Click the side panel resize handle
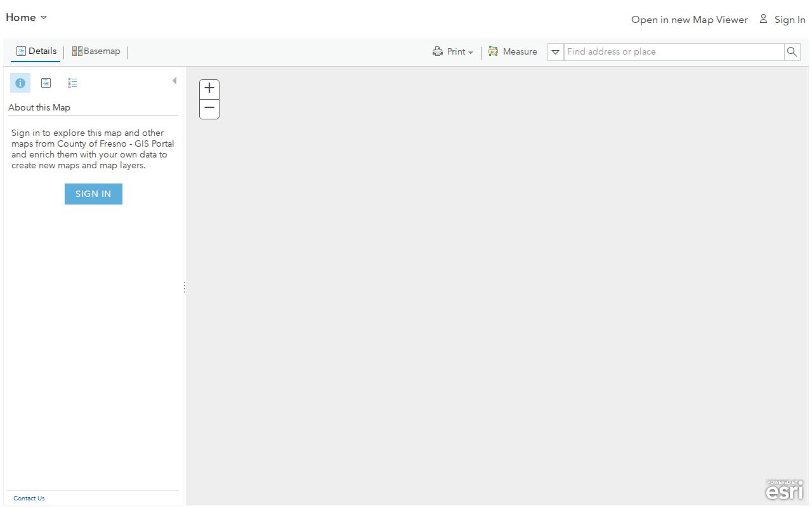812x508 pixels. [185, 287]
